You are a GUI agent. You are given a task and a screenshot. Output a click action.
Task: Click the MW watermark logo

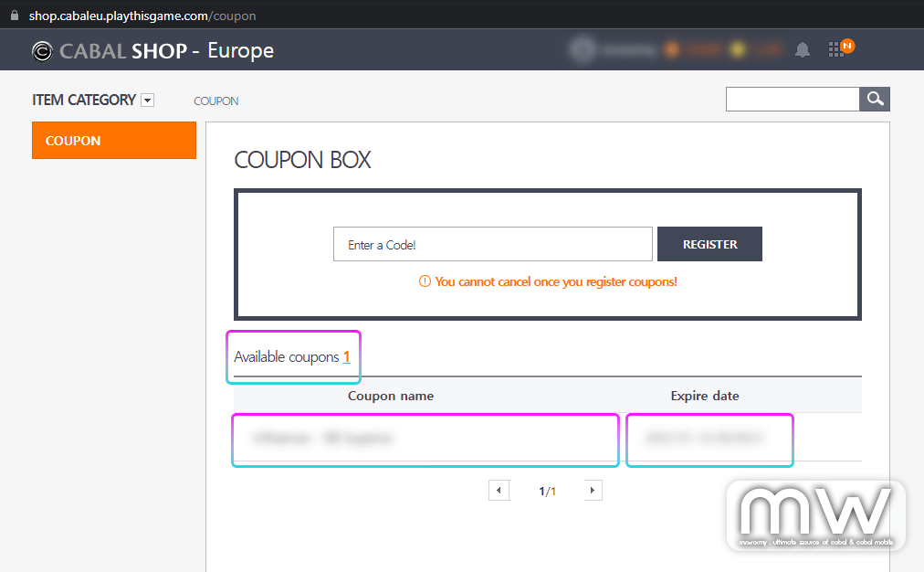point(815,516)
